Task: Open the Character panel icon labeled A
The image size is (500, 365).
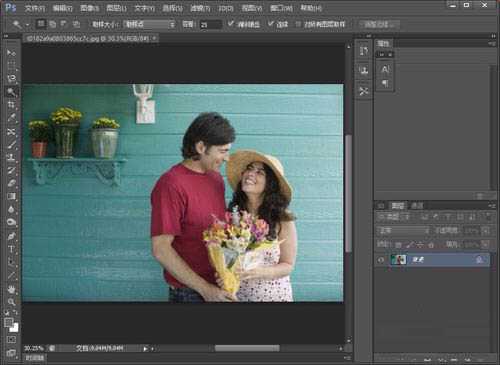Action: pyautogui.click(x=385, y=69)
